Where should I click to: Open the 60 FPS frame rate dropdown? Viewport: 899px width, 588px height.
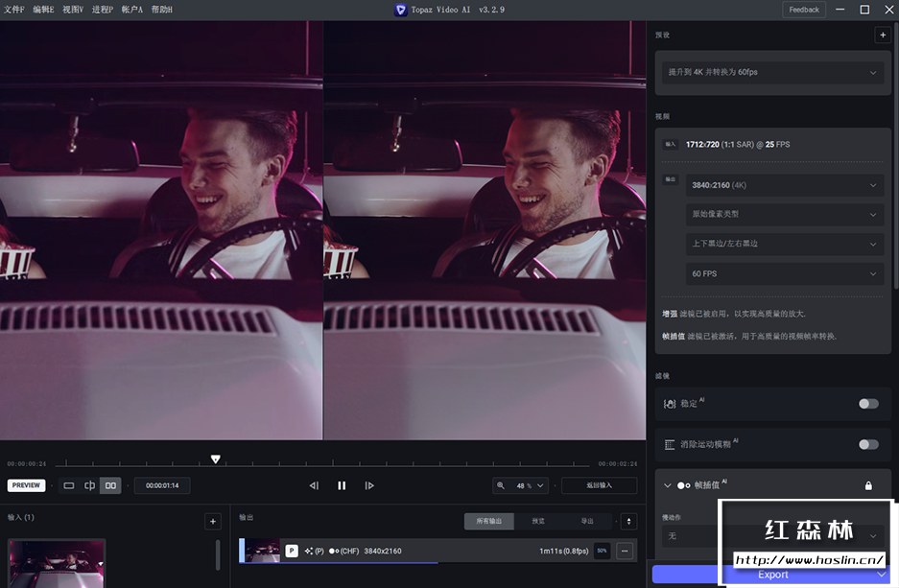784,274
